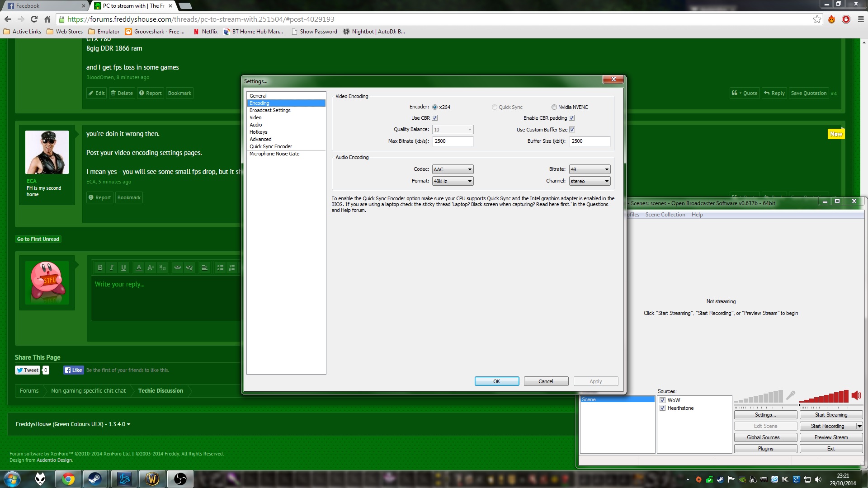Viewport: 868px width, 488px height.
Task: Open Scene Collection menu in OBS
Action: tap(665, 215)
